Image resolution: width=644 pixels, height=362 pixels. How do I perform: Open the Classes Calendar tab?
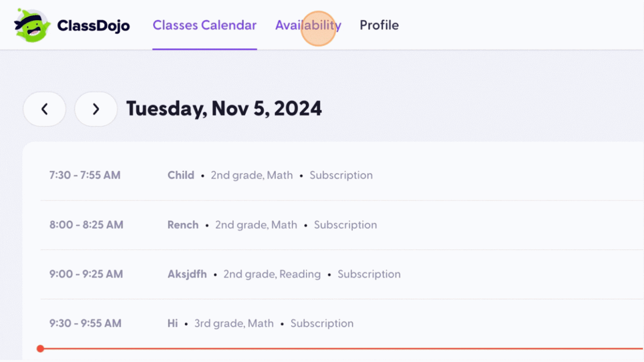(204, 25)
